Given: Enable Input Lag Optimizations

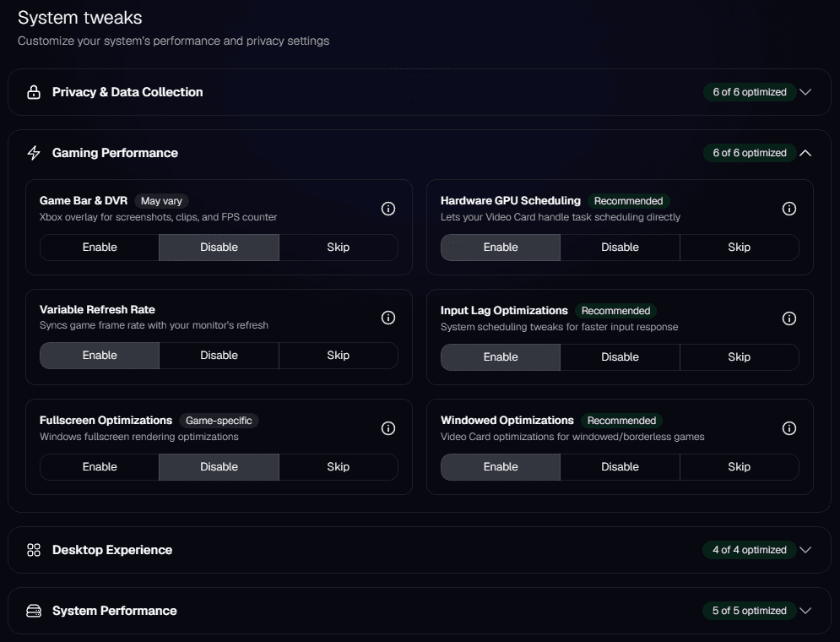Looking at the screenshot, I should 501,357.
